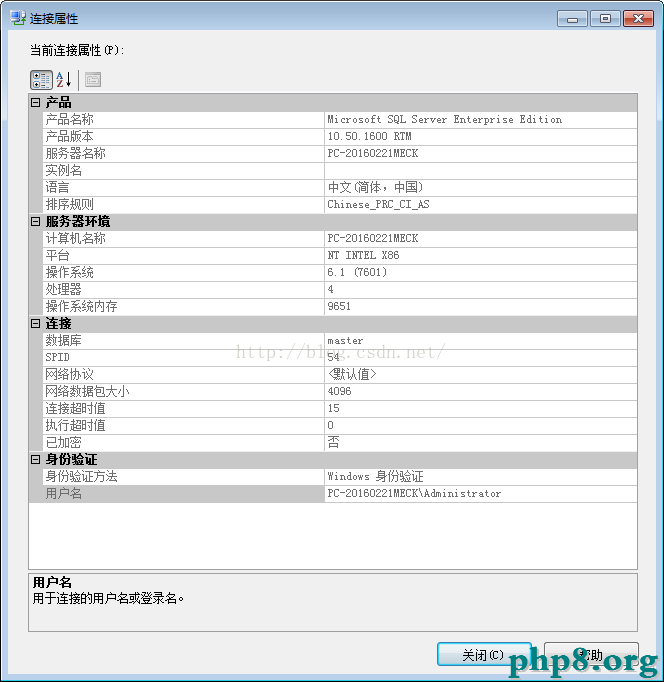Viewport: 664px width, 682px height.
Task: Select the 平台 property row
Action: coord(340,255)
